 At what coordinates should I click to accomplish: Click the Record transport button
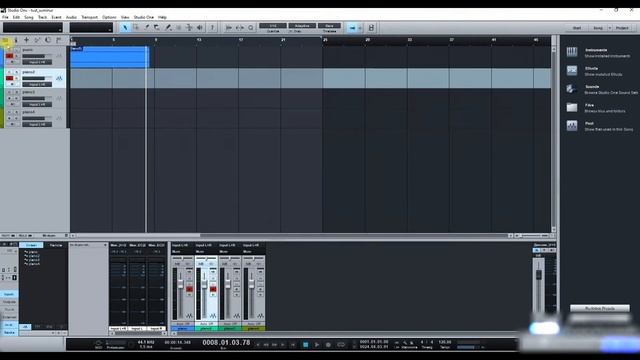328,345
